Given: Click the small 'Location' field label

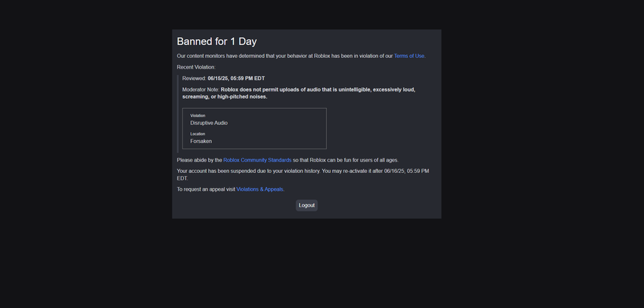Looking at the screenshot, I should point(197,134).
